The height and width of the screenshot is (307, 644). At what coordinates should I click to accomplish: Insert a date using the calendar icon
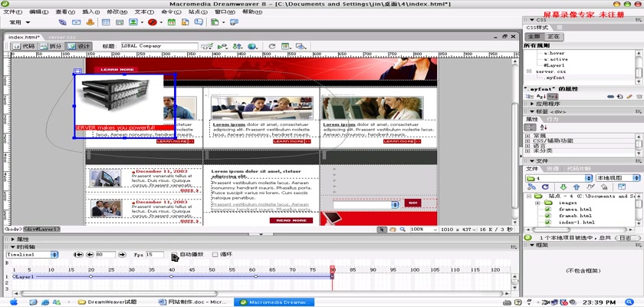point(171,22)
